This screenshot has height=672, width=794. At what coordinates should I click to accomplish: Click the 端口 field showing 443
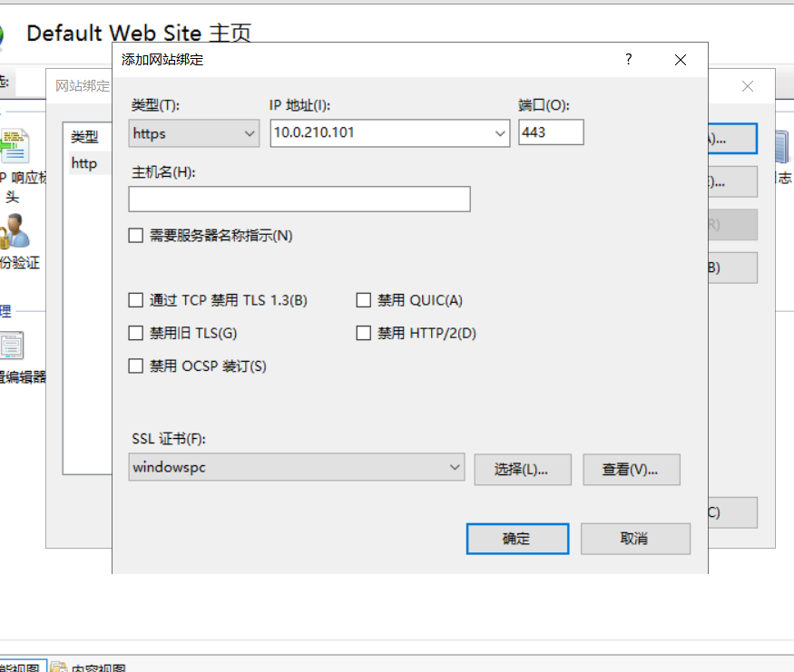pos(551,132)
